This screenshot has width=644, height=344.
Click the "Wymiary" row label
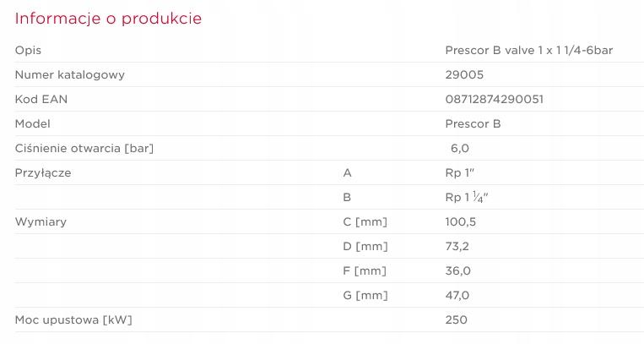41,221
